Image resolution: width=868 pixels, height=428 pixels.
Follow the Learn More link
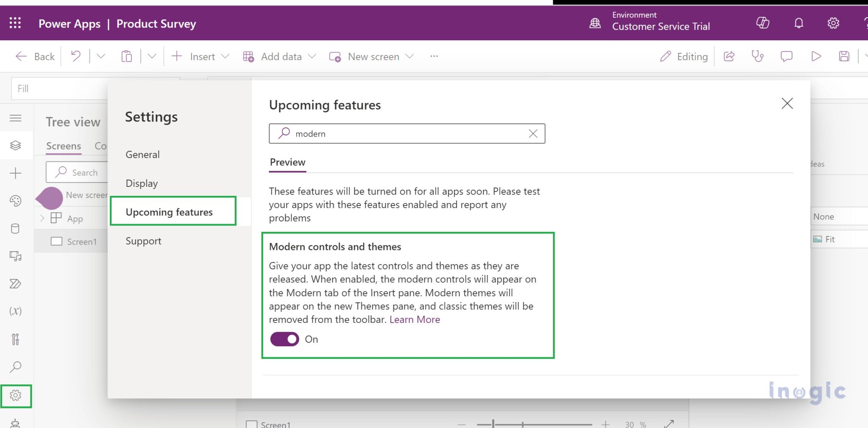click(x=415, y=319)
